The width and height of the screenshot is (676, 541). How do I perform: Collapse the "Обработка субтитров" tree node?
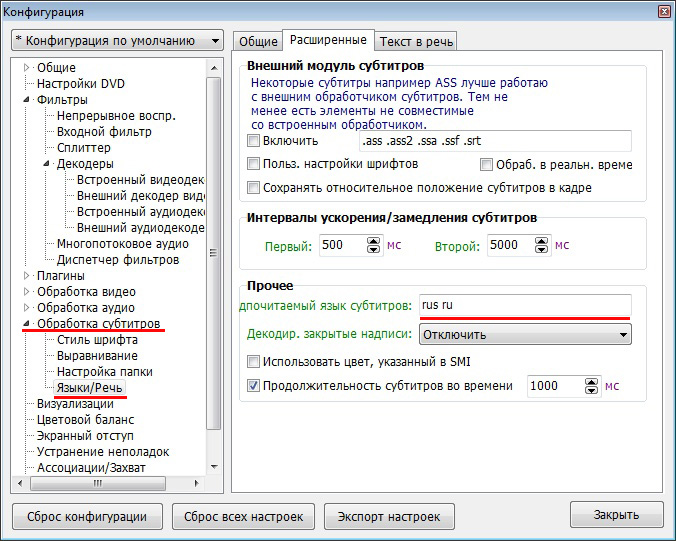coord(27,324)
